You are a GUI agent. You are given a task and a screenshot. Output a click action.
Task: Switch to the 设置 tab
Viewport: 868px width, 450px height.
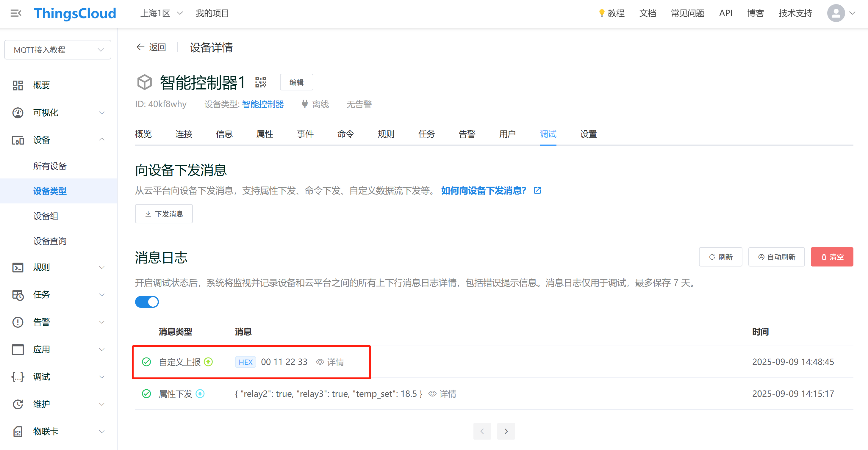click(x=589, y=134)
